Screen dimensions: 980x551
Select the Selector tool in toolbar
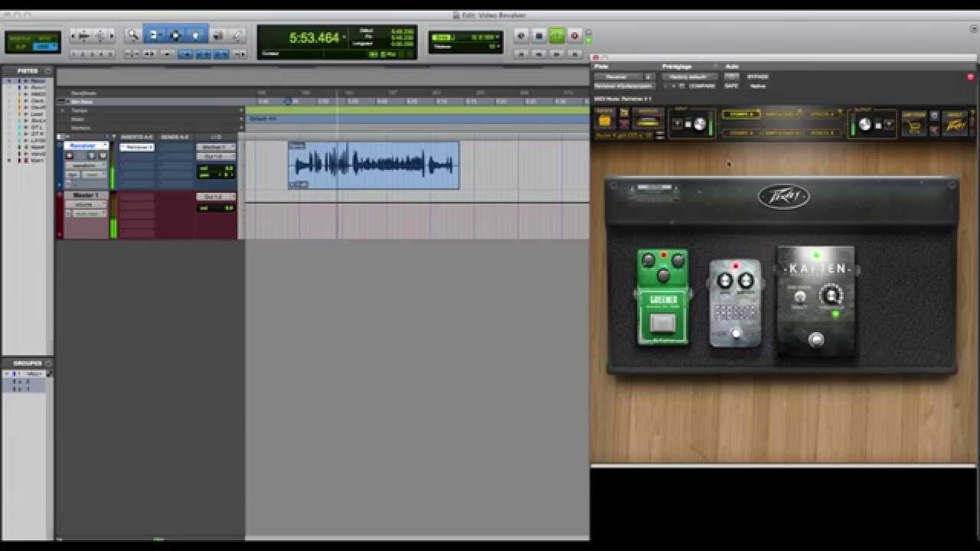click(x=175, y=34)
